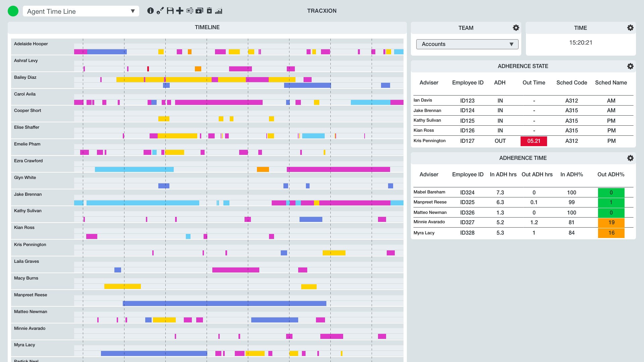Click the plus add icon

click(x=180, y=11)
